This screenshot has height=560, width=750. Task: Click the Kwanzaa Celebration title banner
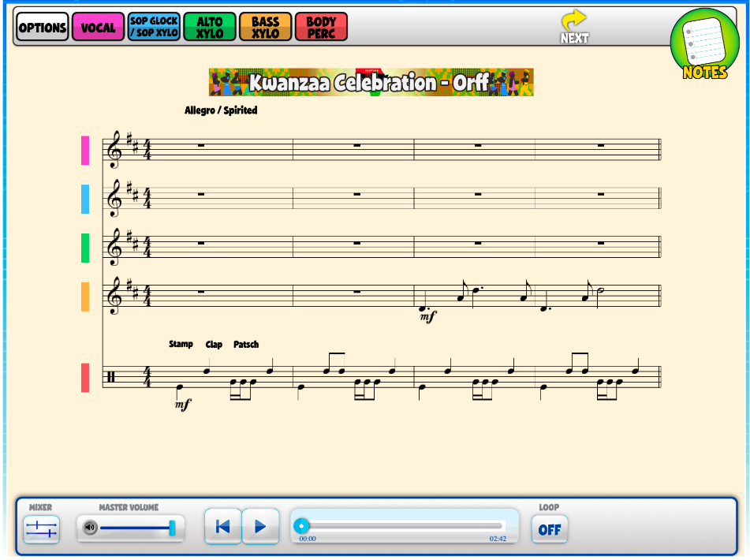click(371, 82)
